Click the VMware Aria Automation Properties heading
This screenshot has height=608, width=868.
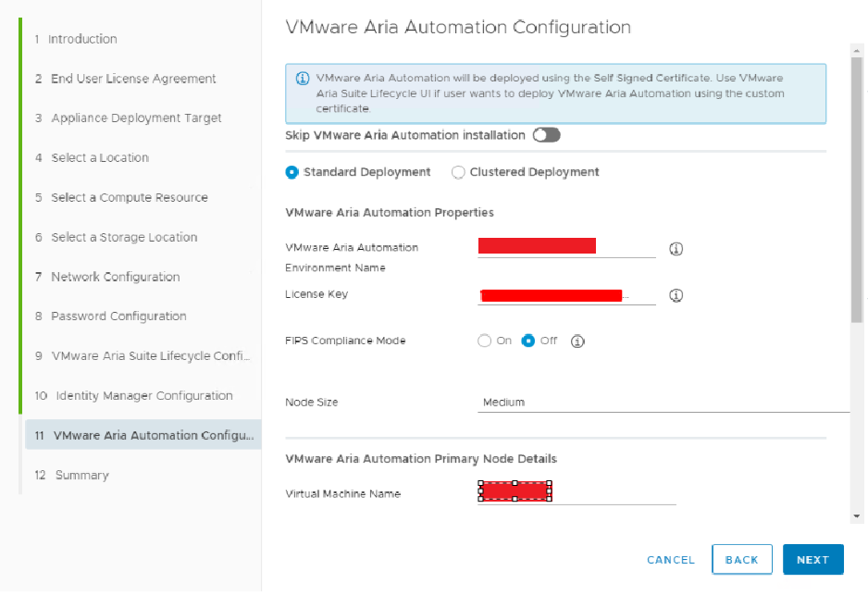[x=390, y=213]
